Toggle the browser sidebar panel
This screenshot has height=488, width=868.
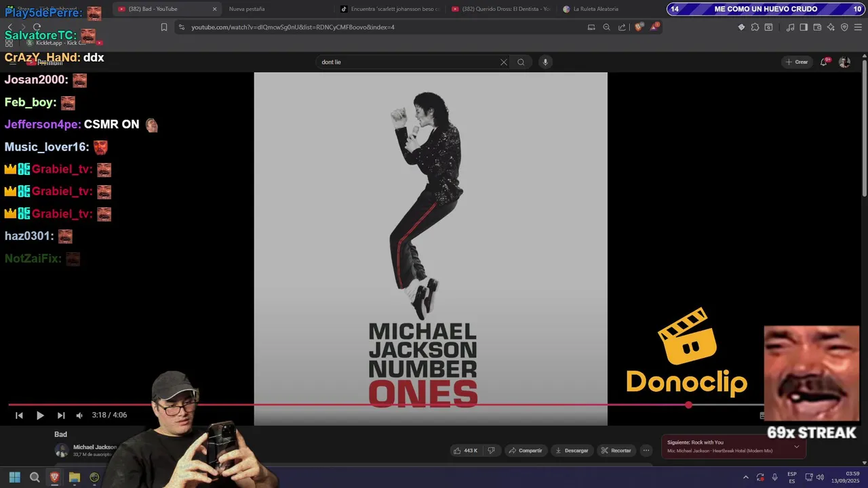[x=804, y=27]
